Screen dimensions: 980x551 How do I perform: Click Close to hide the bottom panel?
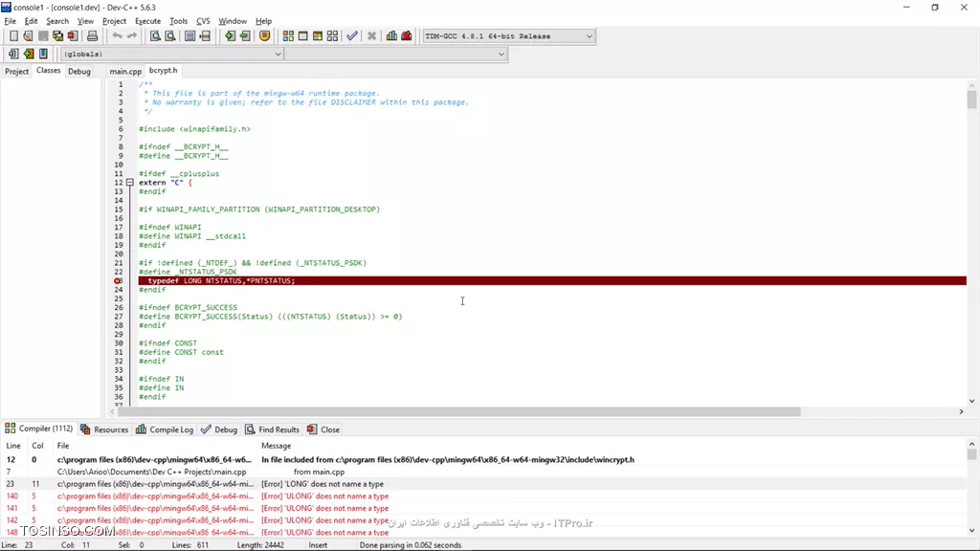(x=323, y=430)
